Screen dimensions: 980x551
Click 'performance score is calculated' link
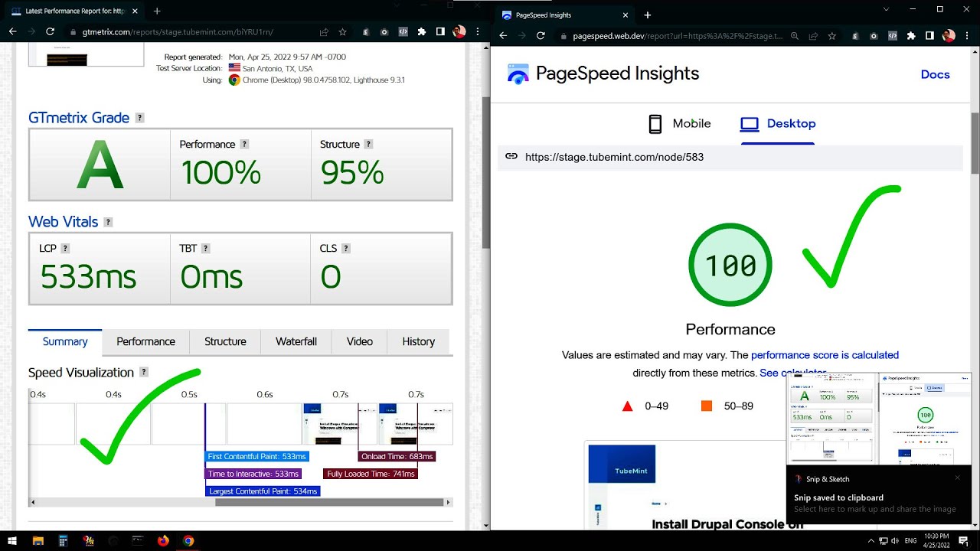(825, 355)
